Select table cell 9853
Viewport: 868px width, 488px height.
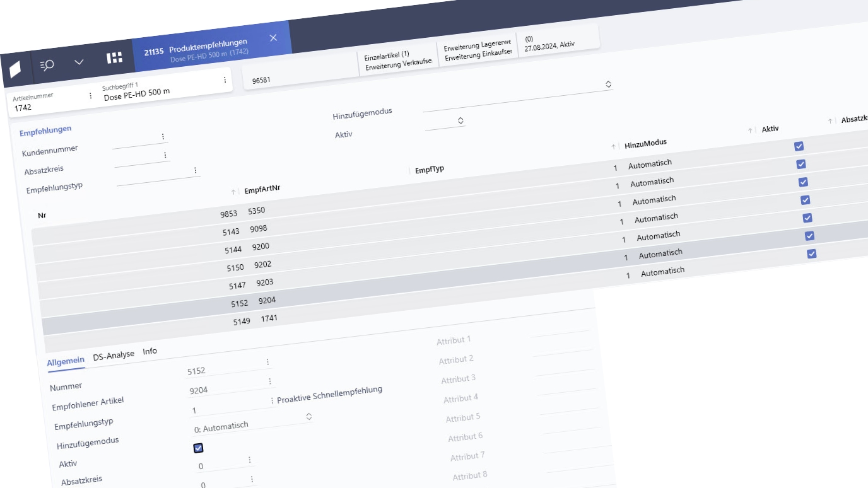(x=228, y=214)
